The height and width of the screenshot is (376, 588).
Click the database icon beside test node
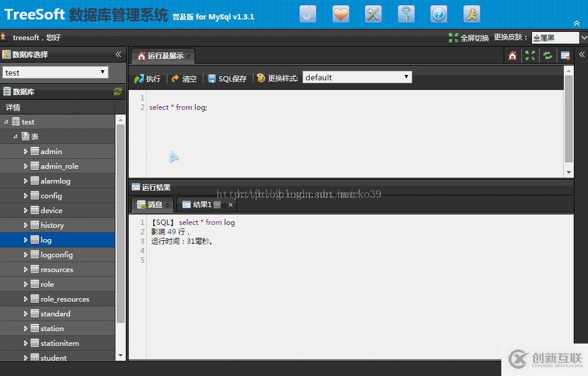(x=16, y=122)
